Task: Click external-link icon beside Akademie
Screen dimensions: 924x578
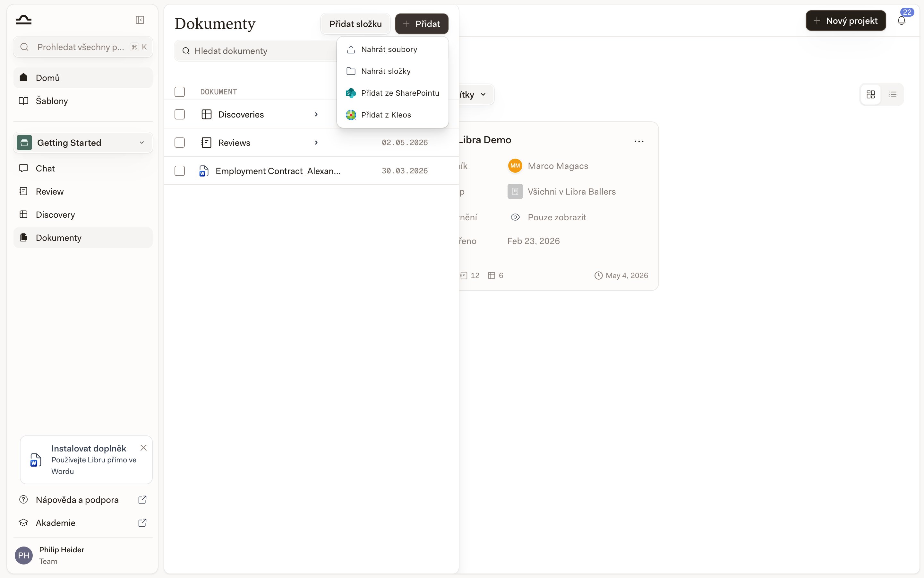Action: [x=142, y=522]
